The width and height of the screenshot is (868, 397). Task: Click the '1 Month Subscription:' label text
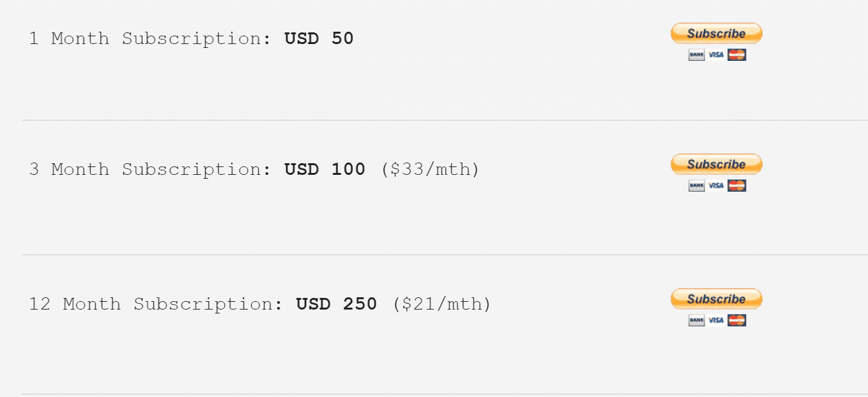(x=150, y=39)
